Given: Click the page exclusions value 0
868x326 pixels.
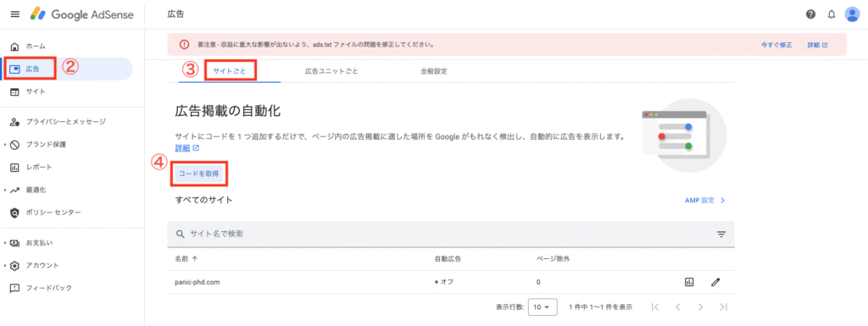Looking at the screenshot, I should [538, 282].
